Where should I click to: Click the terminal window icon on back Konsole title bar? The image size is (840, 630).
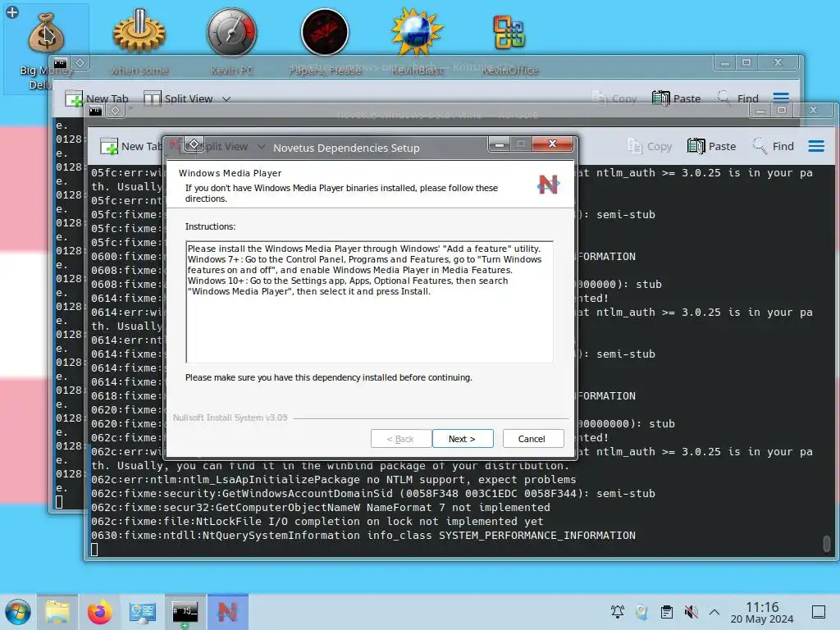(60, 62)
